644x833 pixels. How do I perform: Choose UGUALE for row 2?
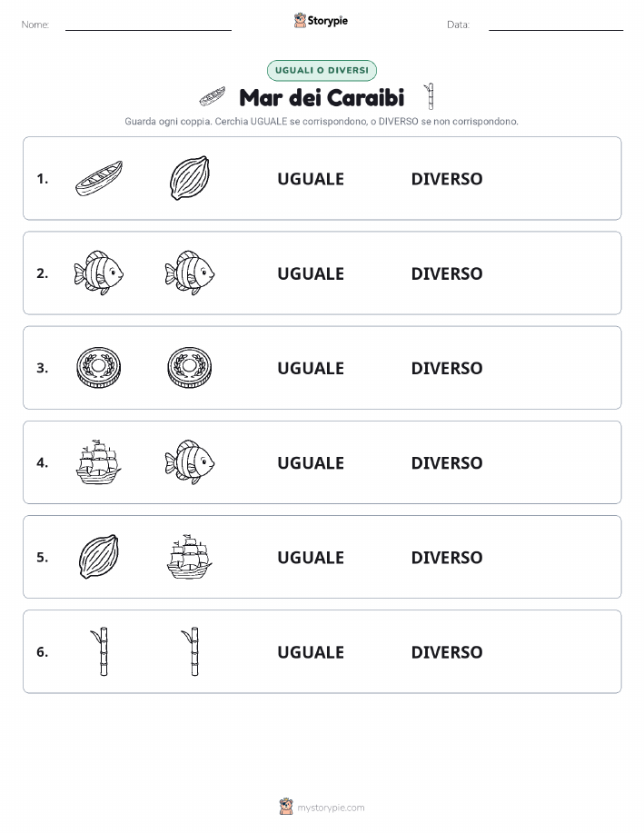click(x=311, y=273)
